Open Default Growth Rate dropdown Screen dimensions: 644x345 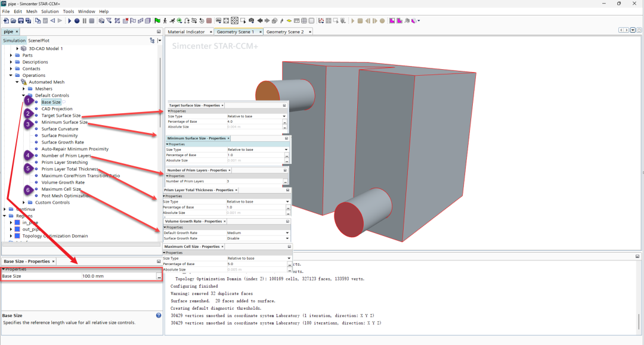pyautogui.click(x=287, y=232)
